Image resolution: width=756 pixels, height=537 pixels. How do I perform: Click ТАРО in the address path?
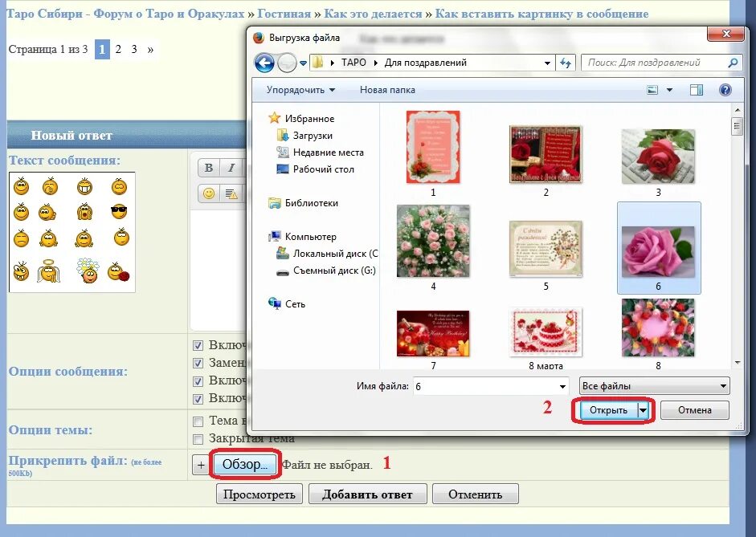coord(353,63)
